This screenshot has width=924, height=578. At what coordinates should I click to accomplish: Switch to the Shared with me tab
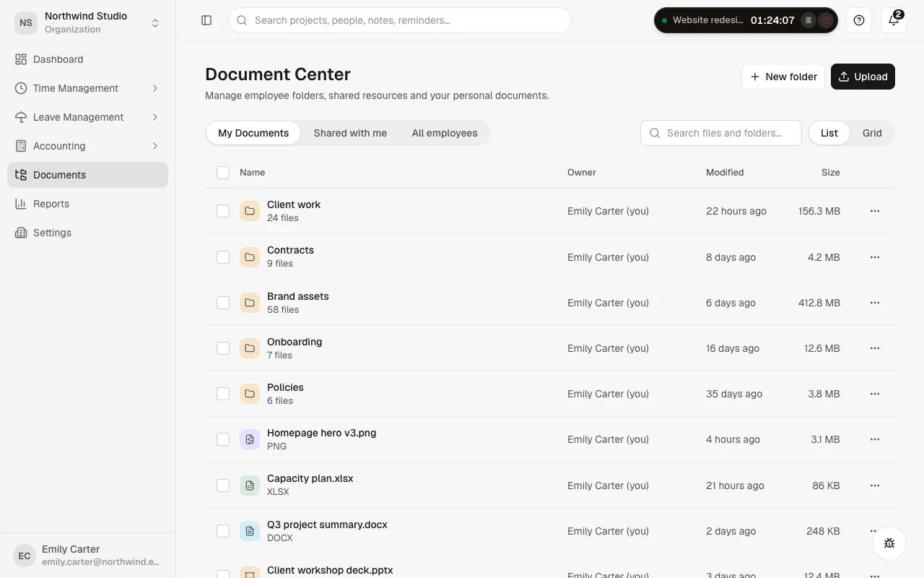pyautogui.click(x=350, y=133)
